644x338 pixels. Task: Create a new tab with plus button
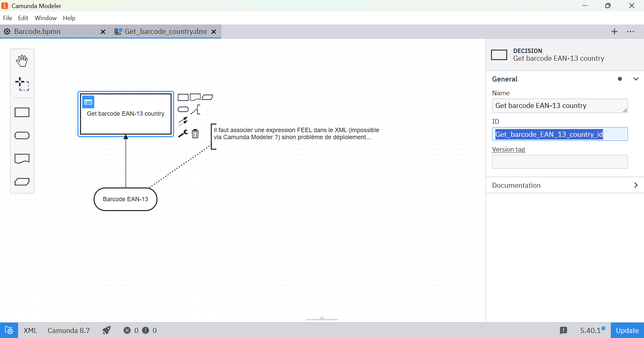pyautogui.click(x=614, y=32)
